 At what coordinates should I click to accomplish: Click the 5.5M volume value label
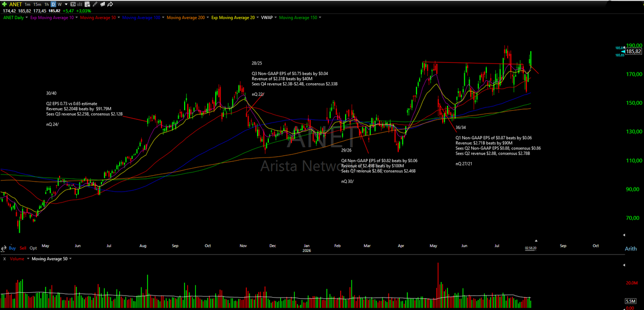tap(631, 301)
